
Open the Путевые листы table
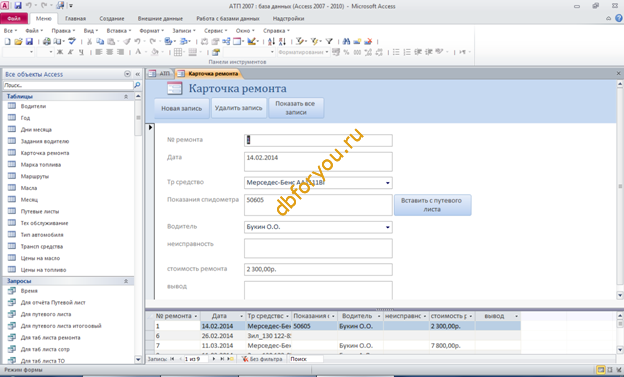[40, 211]
